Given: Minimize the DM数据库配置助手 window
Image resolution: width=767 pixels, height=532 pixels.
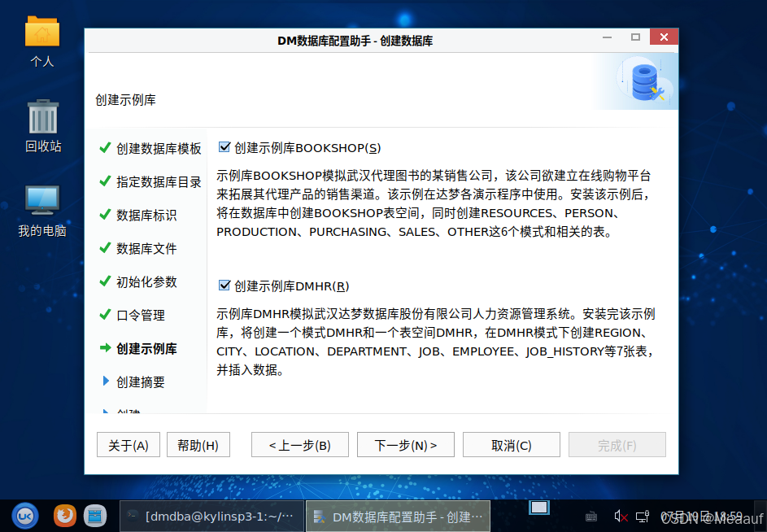Looking at the screenshot, I should point(607,37).
